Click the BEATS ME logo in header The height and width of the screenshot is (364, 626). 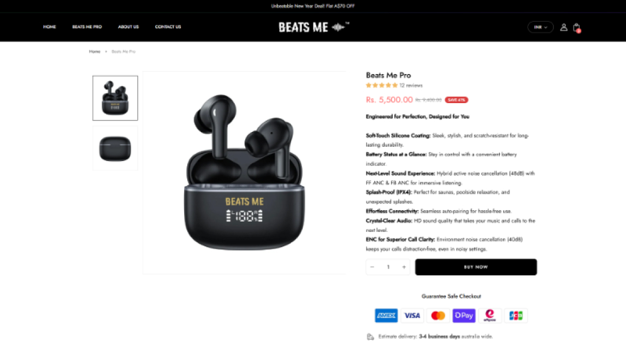tap(314, 27)
